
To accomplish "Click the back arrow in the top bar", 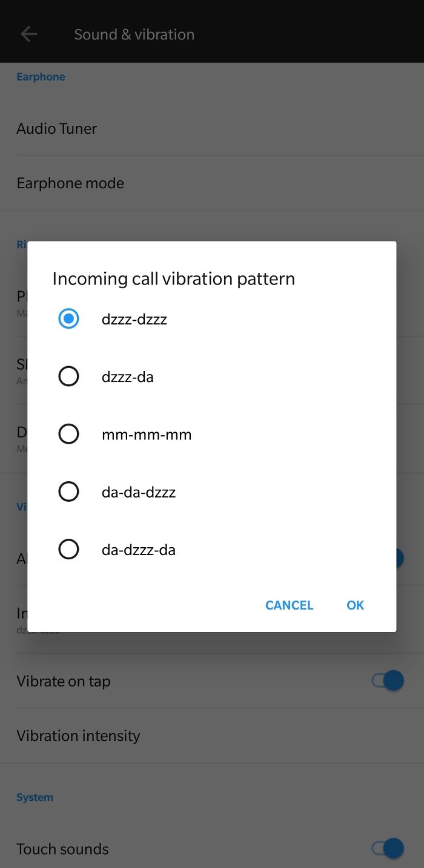I will (28, 33).
